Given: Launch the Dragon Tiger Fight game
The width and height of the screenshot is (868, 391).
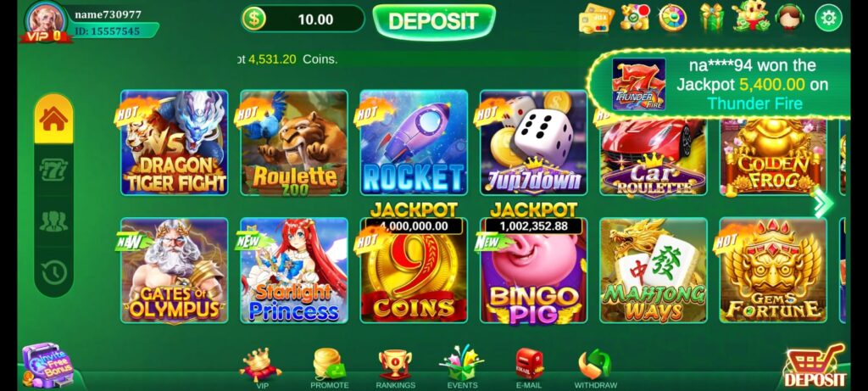Looking at the screenshot, I should point(175,142).
